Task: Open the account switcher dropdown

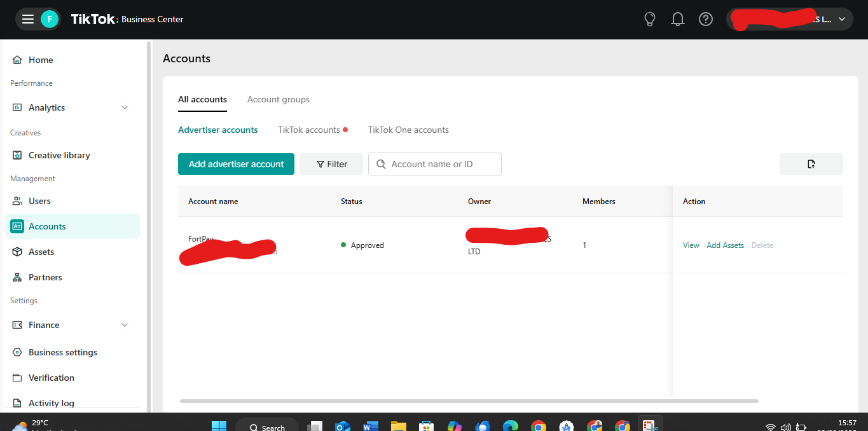Action: coord(841,19)
